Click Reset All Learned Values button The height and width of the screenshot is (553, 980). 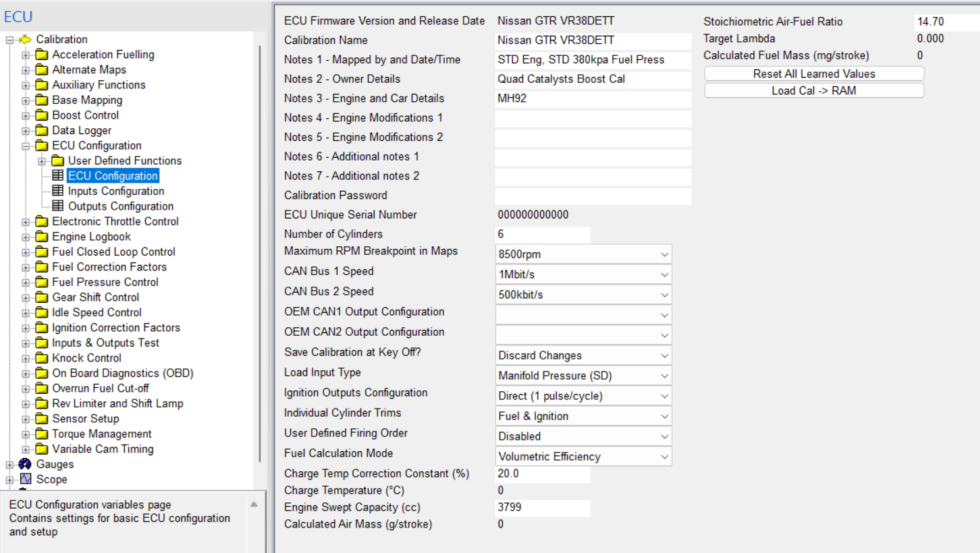coord(814,74)
